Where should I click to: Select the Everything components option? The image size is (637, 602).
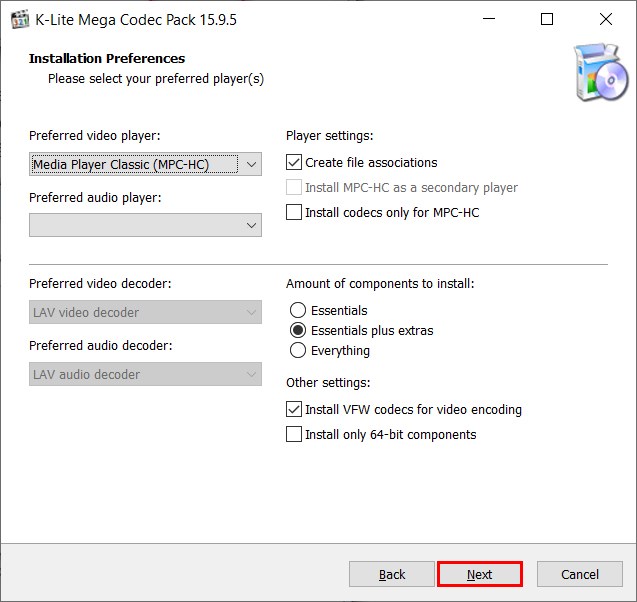click(x=297, y=351)
